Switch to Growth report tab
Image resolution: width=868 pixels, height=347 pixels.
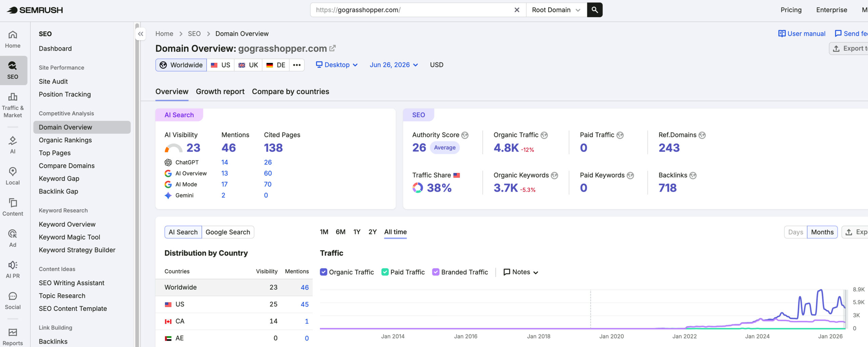[x=220, y=92]
